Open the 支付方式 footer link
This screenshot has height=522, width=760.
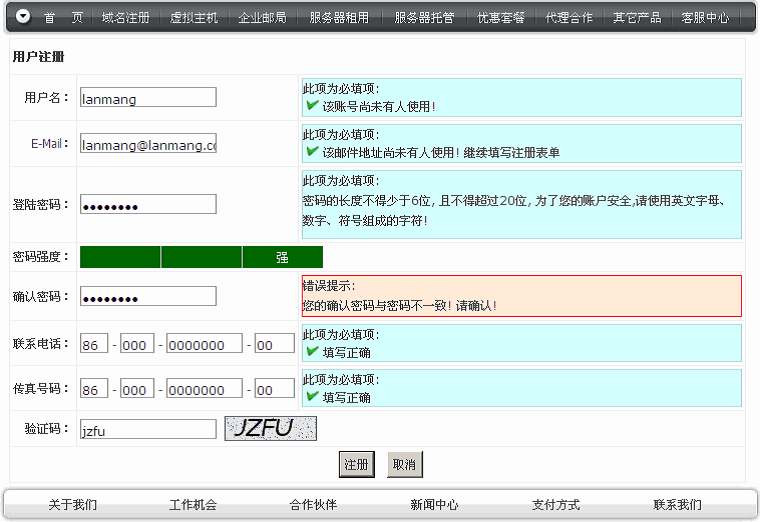pos(555,505)
